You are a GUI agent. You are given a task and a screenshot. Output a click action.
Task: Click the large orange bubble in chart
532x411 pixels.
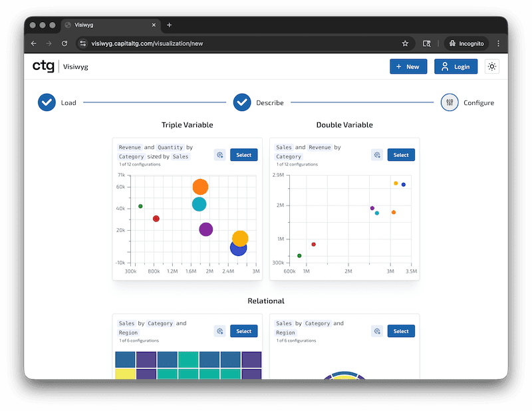200,187
